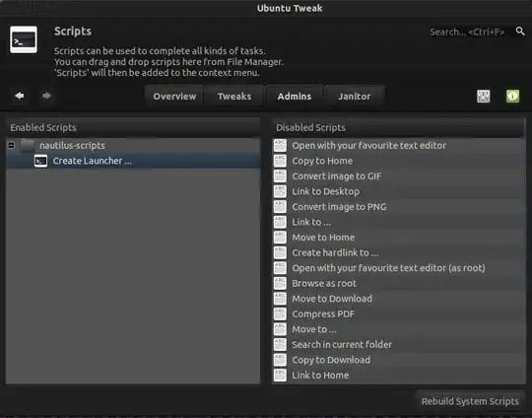Click file icon next to Copy to Home
The width and height of the screenshot is (532, 418).
tap(280, 161)
